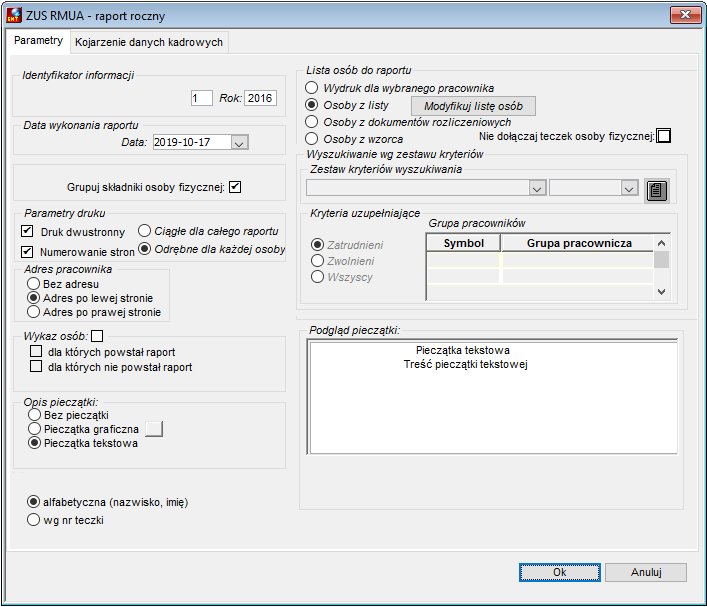
Task: Click the Anuluj button
Action: [646, 572]
